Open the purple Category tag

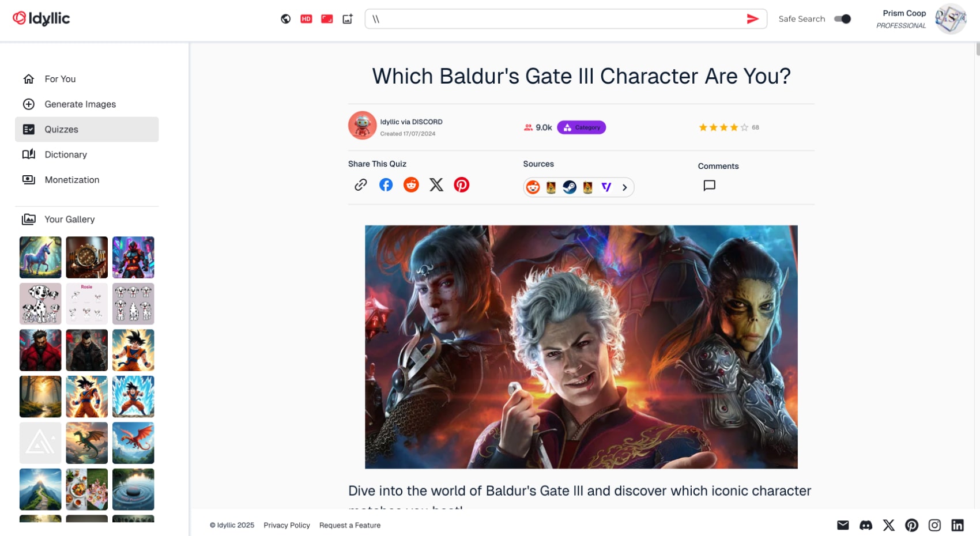[x=581, y=127]
